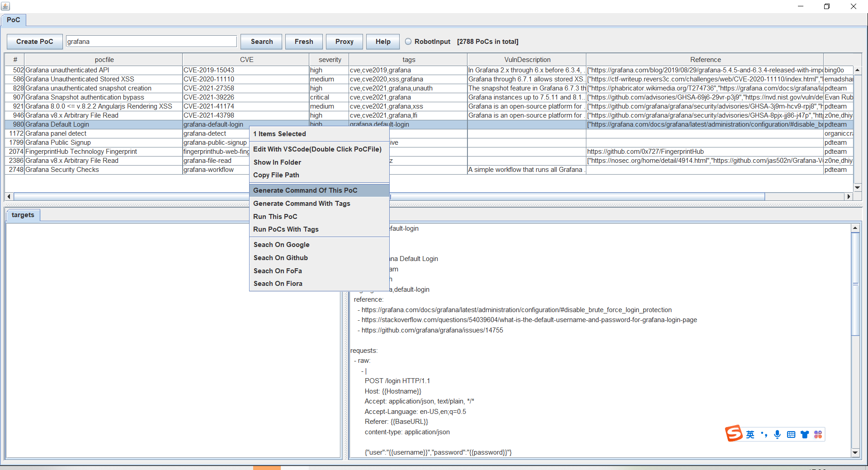
Task: Click the Sogou punctuation mode icon
Action: 764,434
